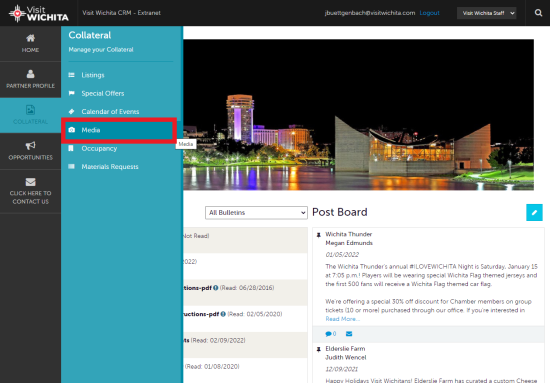
Task: Click envelope icon on Wichita Thunder post
Action: tap(349, 334)
